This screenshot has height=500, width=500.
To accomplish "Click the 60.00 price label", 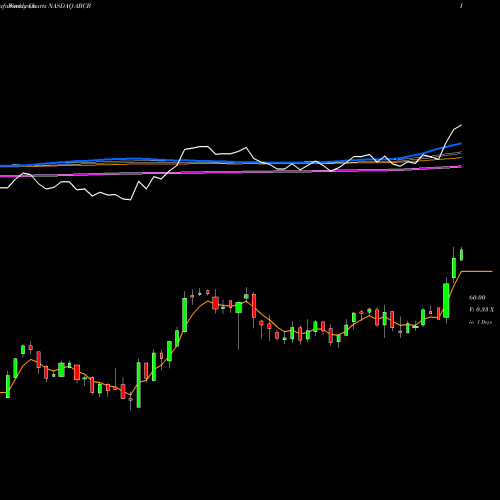I will click(x=477, y=297).
